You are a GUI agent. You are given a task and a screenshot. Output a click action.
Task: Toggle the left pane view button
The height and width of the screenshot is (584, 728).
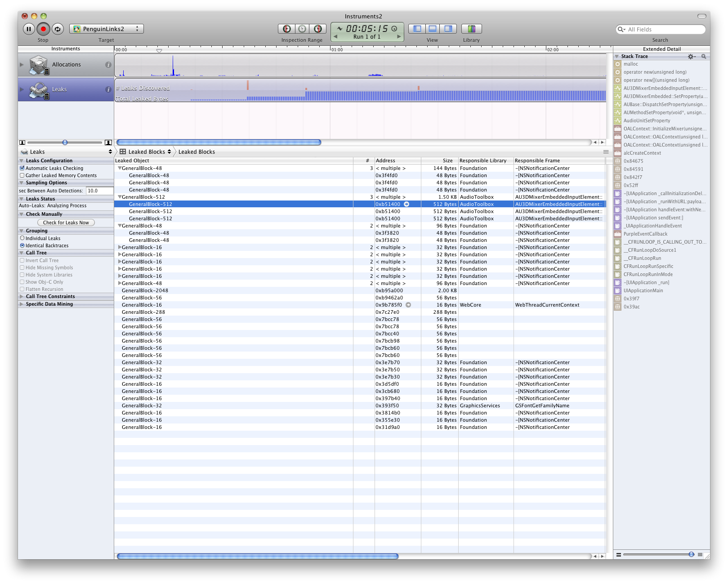tap(417, 29)
